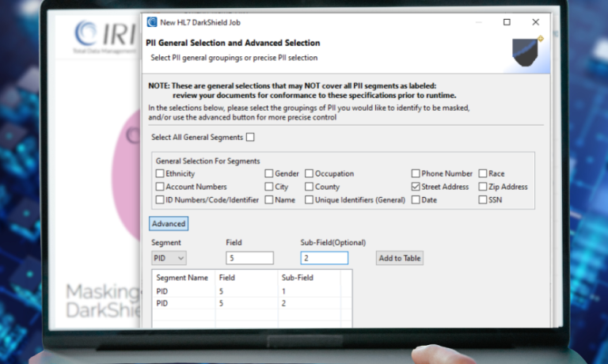Open the Segment PID dropdown
The image size is (608, 364).
coord(169,258)
